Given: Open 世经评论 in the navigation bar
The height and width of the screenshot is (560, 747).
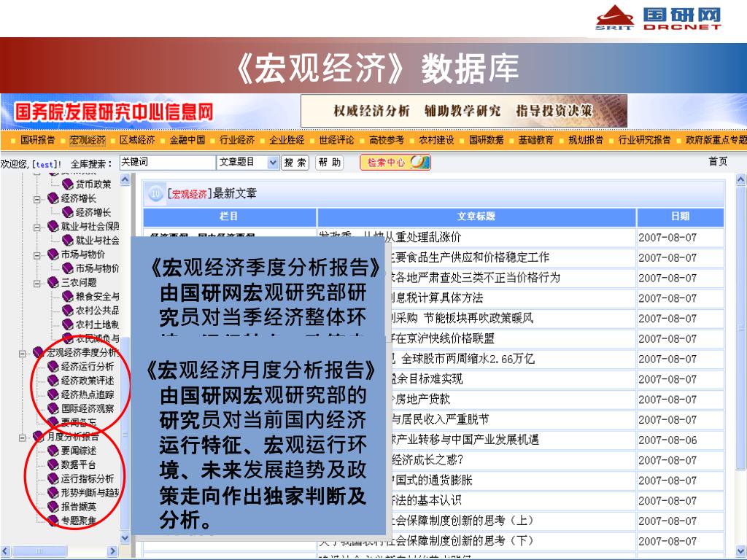Looking at the screenshot, I should [336, 140].
